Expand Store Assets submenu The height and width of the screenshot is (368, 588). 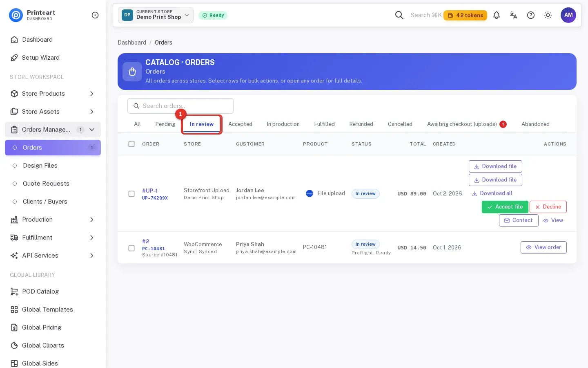53,112
